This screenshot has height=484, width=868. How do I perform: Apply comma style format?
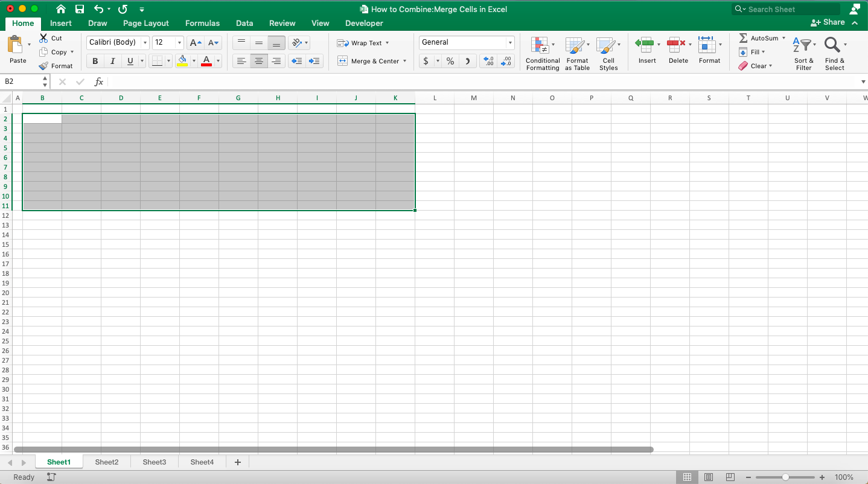[x=467, y=61]
